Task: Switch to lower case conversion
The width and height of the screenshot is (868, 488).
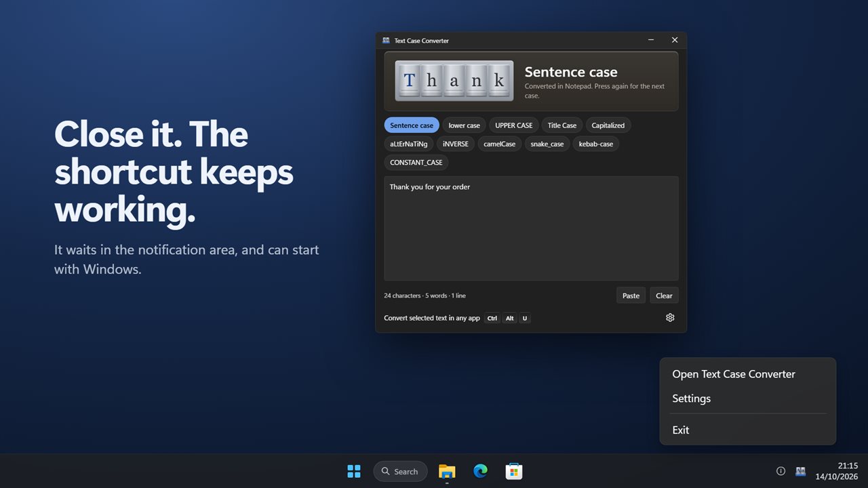Action: click(464, 125)
